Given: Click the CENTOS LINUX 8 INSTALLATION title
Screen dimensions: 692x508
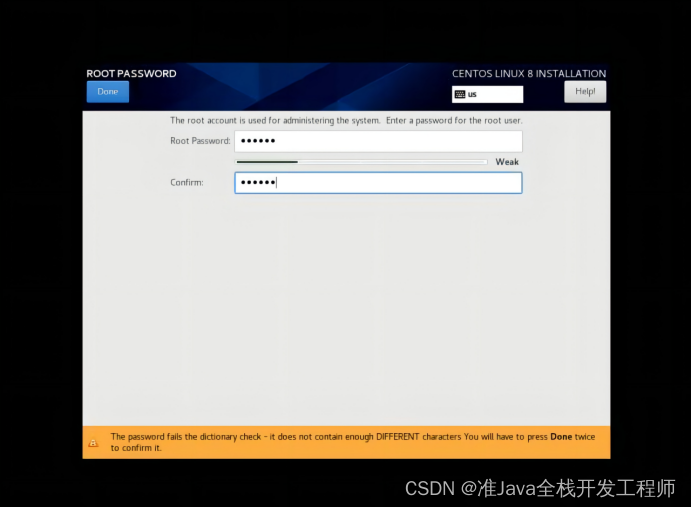Looking at the screenshot, I should pyautogui.click(x=529, y=74).
